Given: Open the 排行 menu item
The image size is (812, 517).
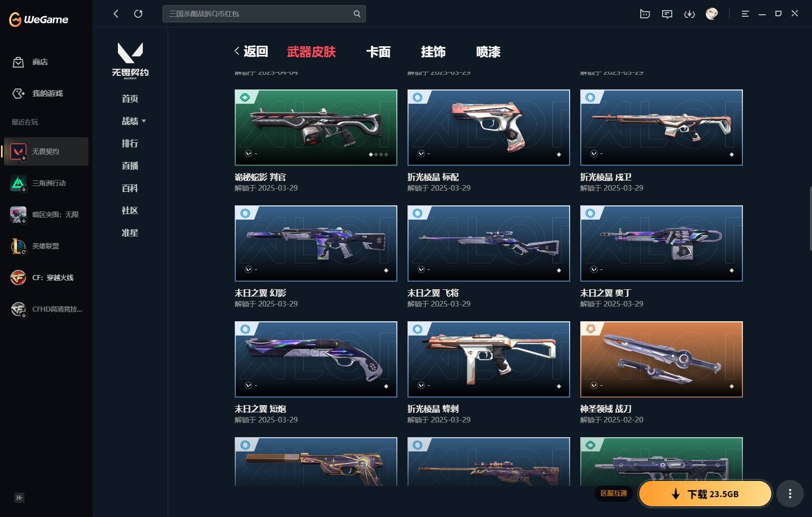Looking at the screenshot, I should pyautogui.click(x=130, y=143).
